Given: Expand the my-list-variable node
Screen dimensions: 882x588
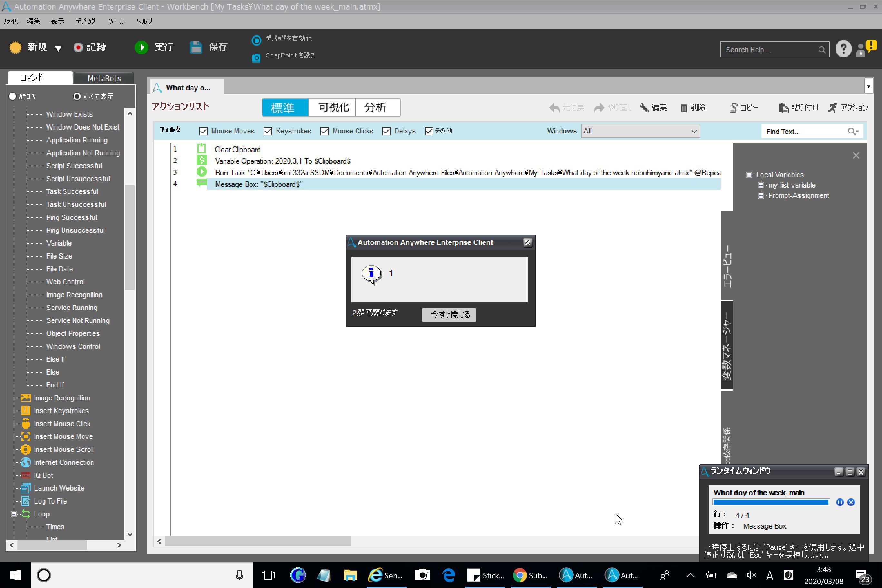Looking at the screenshot, I should 761,185.
